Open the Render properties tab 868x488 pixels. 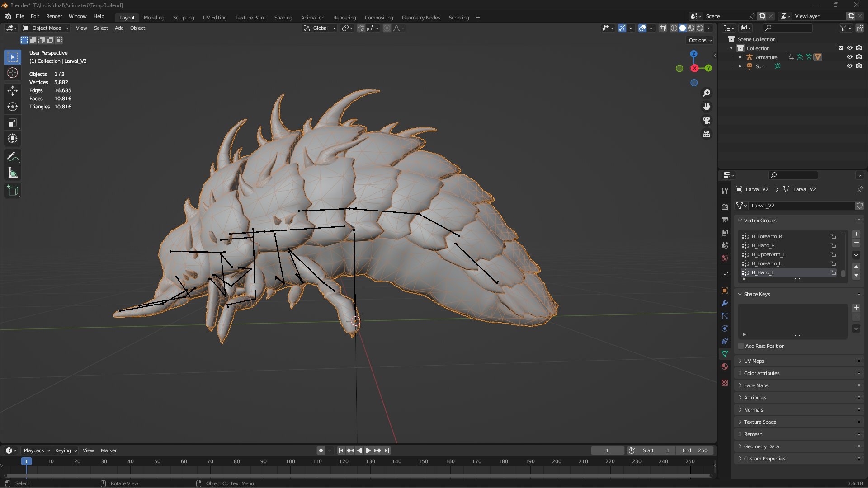(725, 207)
